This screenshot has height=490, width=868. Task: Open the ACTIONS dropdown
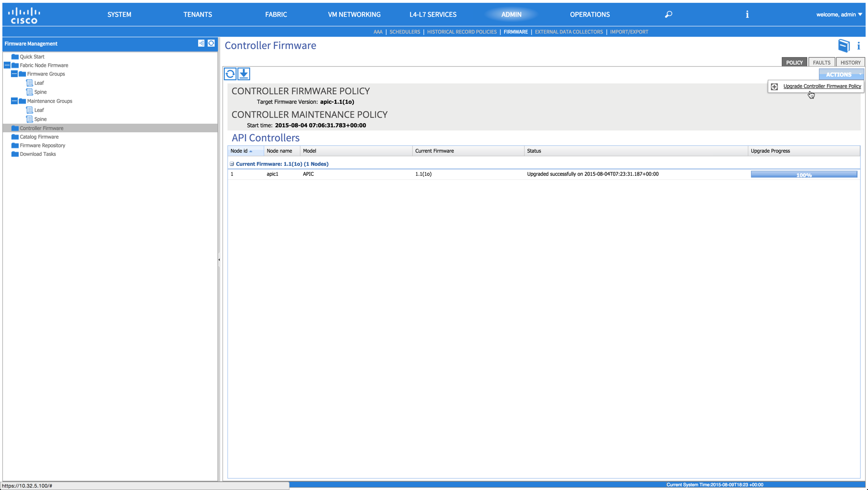841,74
